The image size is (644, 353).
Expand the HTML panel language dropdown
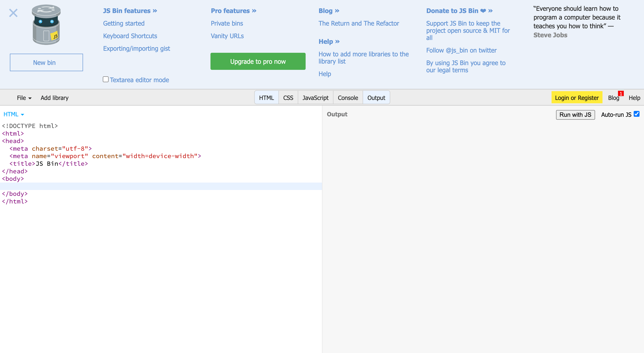coord(14,114)
